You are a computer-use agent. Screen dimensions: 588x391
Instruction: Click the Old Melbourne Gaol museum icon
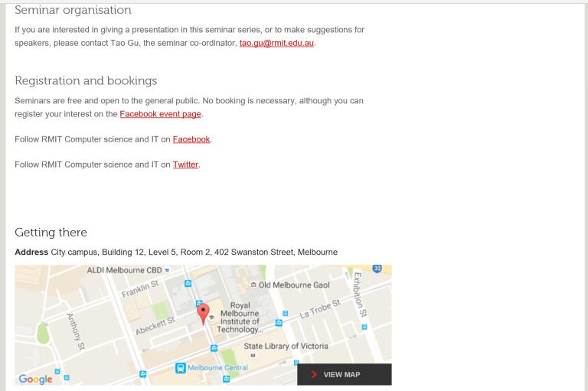coord(252,285)
